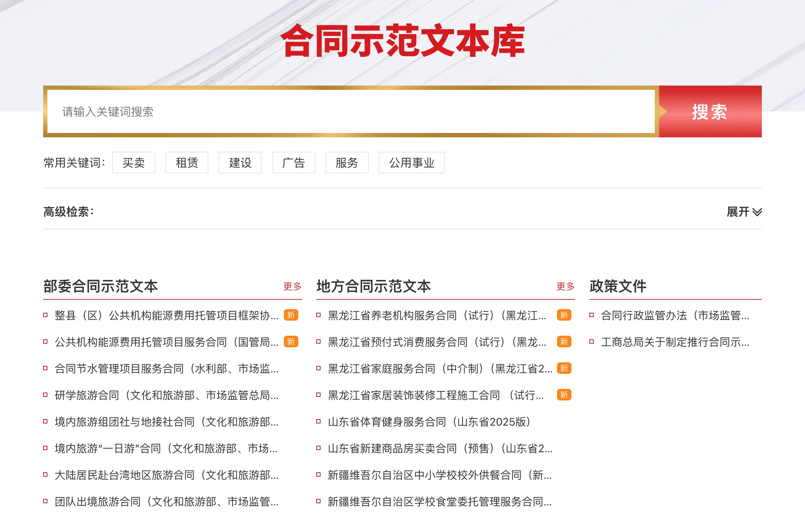Open 研学旅游合同 link

pyautogui.click(x=166, y=395)
